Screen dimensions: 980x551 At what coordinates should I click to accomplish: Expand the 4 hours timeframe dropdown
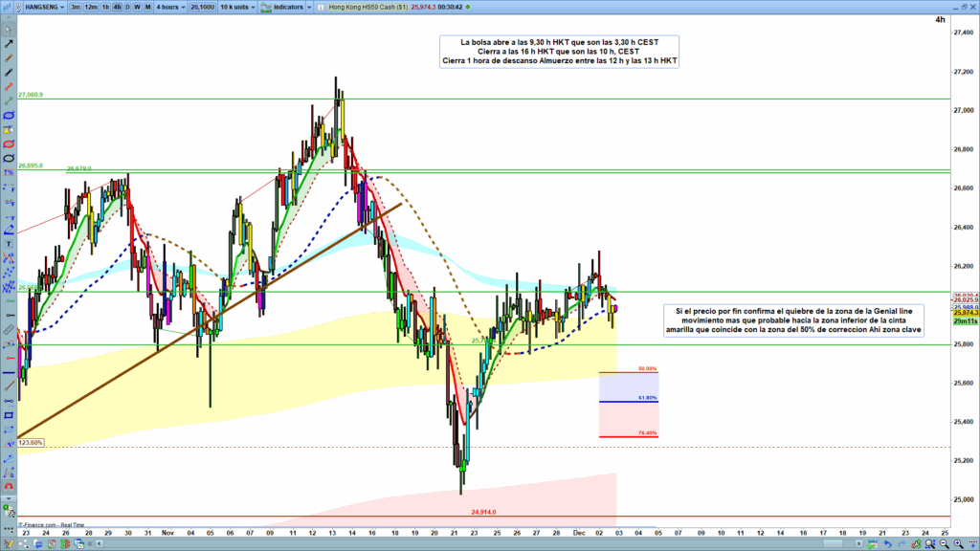(170, 6)
